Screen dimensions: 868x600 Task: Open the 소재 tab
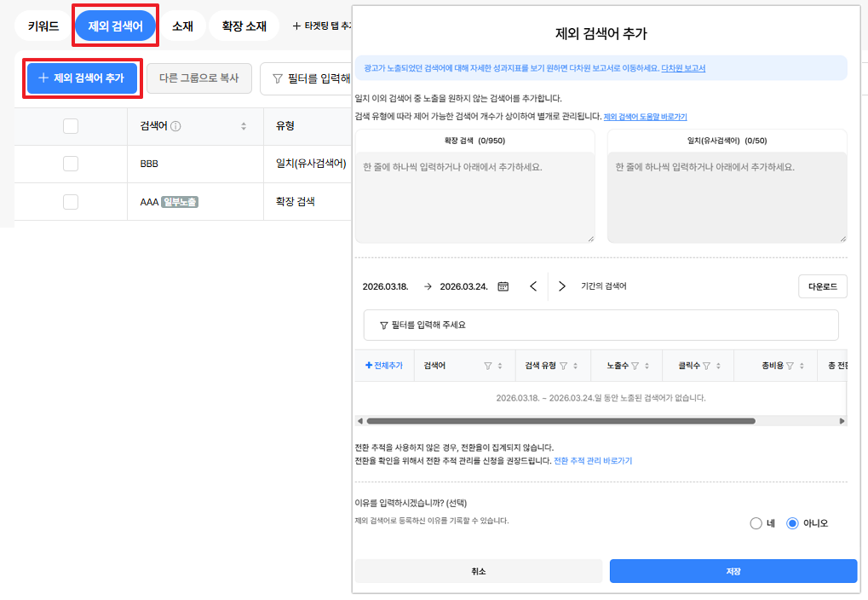pos(182,26)
